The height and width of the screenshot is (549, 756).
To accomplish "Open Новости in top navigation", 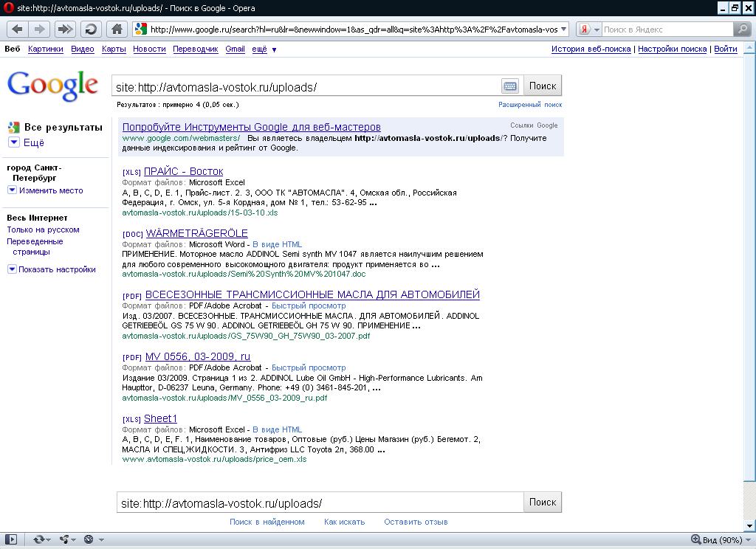I will tap(149, 49).
